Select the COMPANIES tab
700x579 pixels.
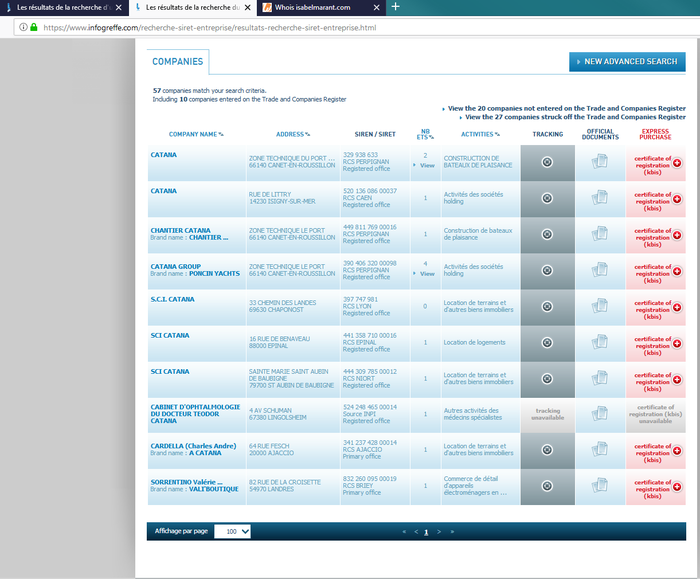click(178, 62)
